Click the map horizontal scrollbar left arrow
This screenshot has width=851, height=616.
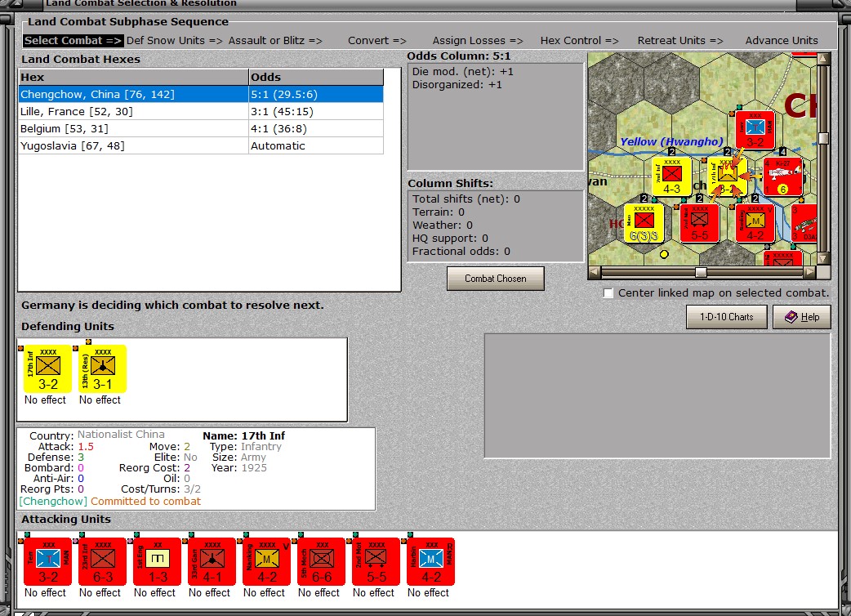(595, 272)
